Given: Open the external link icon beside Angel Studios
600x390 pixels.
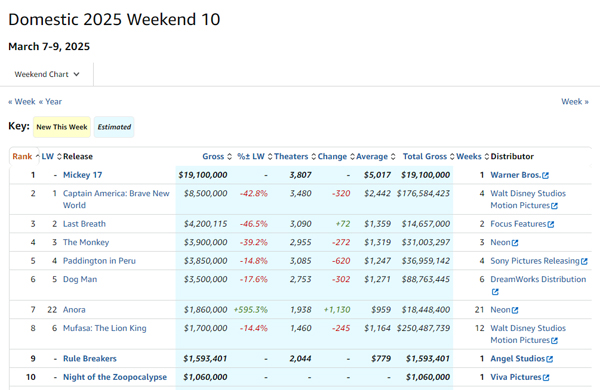Looking at the screenshot, I should click(549, 359).
